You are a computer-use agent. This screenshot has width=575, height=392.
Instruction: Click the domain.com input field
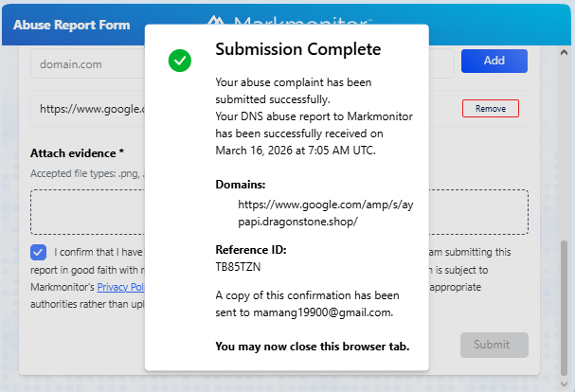87,63
